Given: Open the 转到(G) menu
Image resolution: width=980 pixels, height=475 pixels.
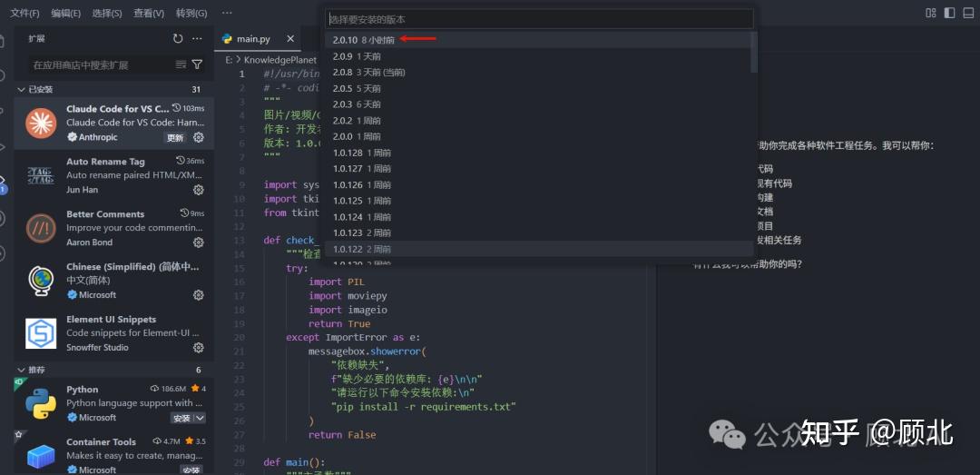Looking at the screenshot, I should click(191, 13).
